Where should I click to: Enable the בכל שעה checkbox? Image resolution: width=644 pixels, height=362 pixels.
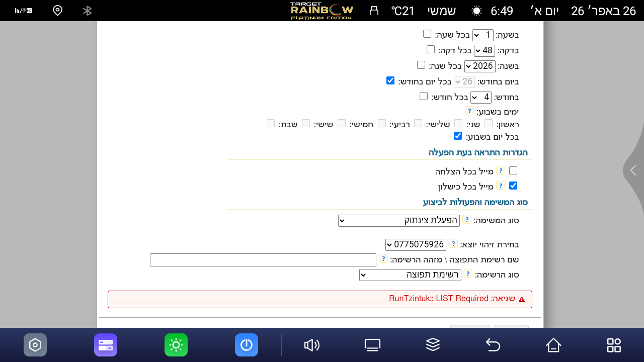click(x=427, y=34)
